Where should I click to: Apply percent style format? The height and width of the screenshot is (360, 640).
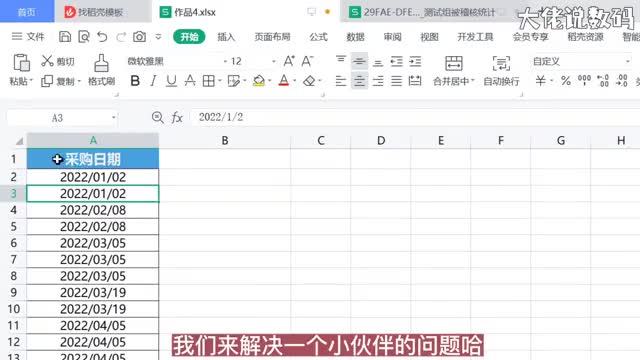[566, 81]
